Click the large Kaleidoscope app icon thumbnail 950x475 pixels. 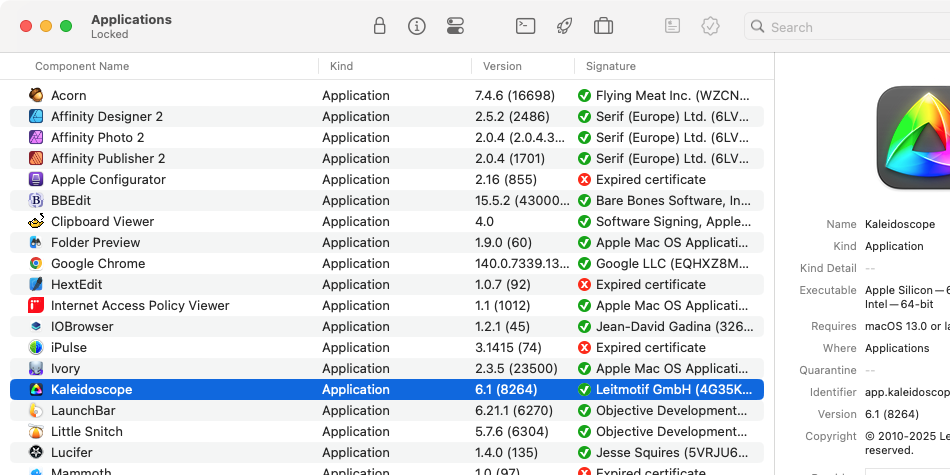pos(915,137)
